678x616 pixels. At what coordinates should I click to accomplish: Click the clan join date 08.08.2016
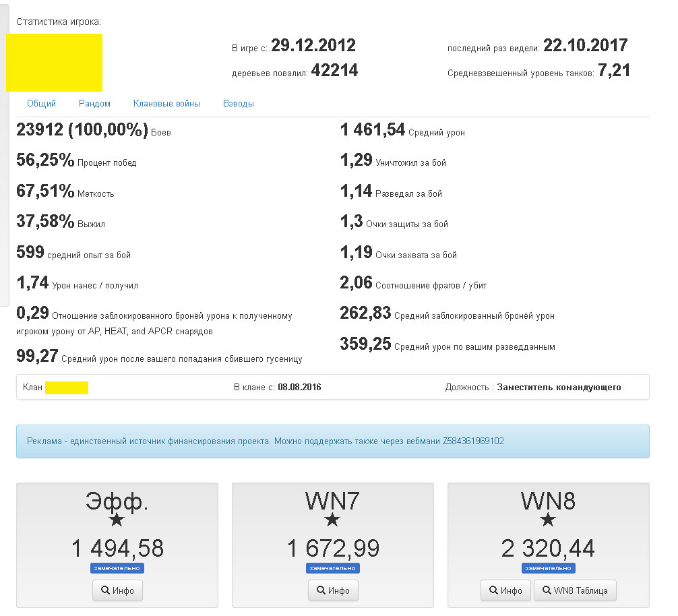(x=299, y=388)
